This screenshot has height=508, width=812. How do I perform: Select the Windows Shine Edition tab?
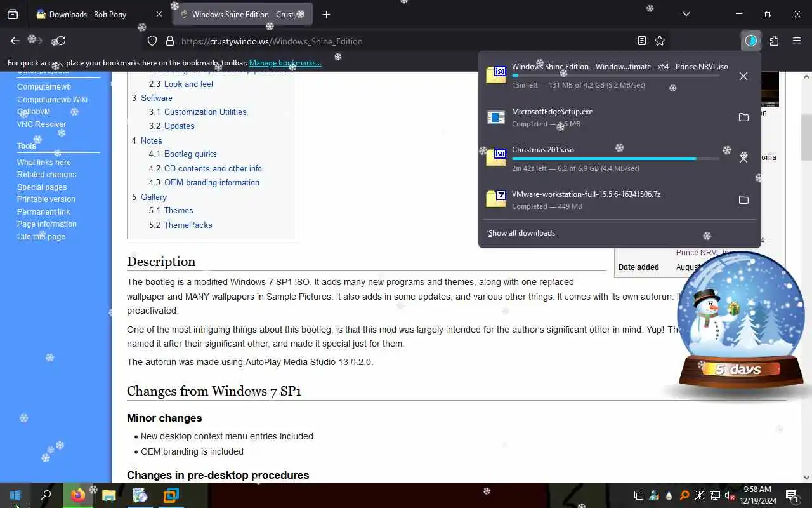click(243, 14)
